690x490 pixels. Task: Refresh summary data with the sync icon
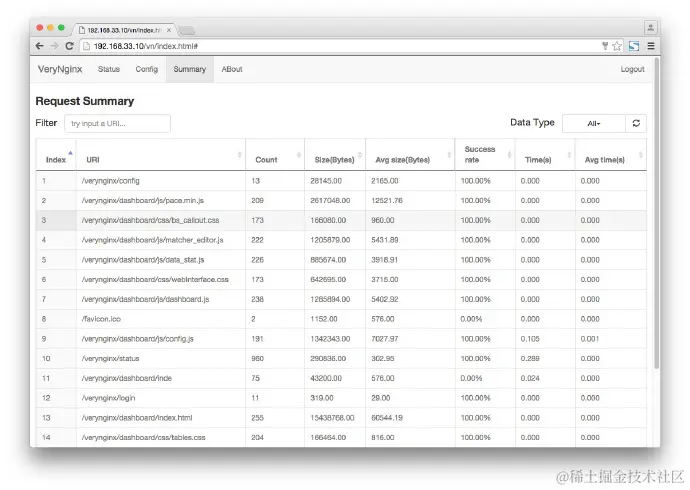pyautogui.click(x=636, y=123)
